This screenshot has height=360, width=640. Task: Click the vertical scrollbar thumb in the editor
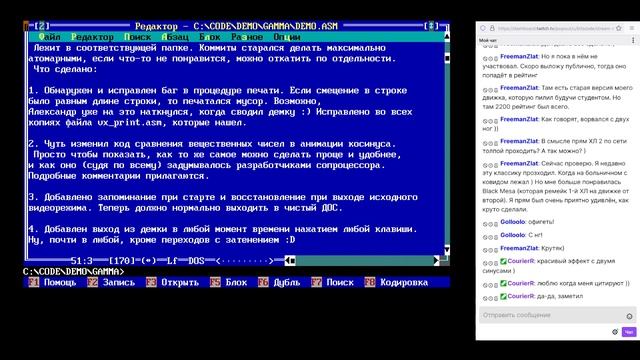click(447, 58)
